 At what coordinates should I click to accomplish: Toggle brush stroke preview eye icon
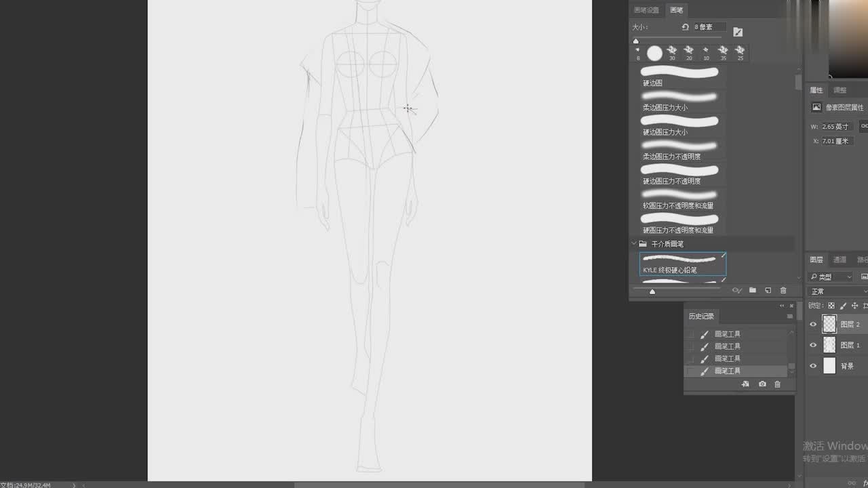pyautogui.click(x=737, y=291)
